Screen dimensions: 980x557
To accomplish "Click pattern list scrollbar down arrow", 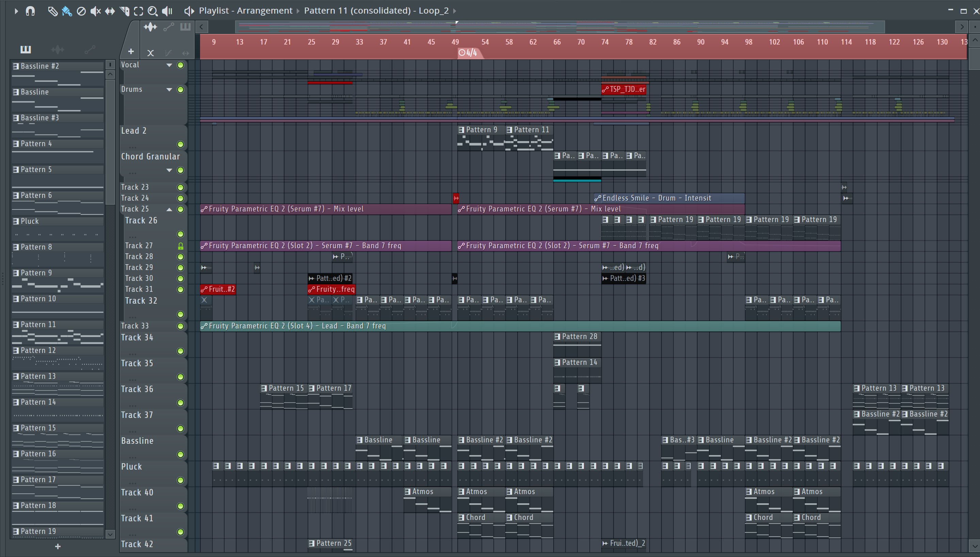I will click(110, 534).
